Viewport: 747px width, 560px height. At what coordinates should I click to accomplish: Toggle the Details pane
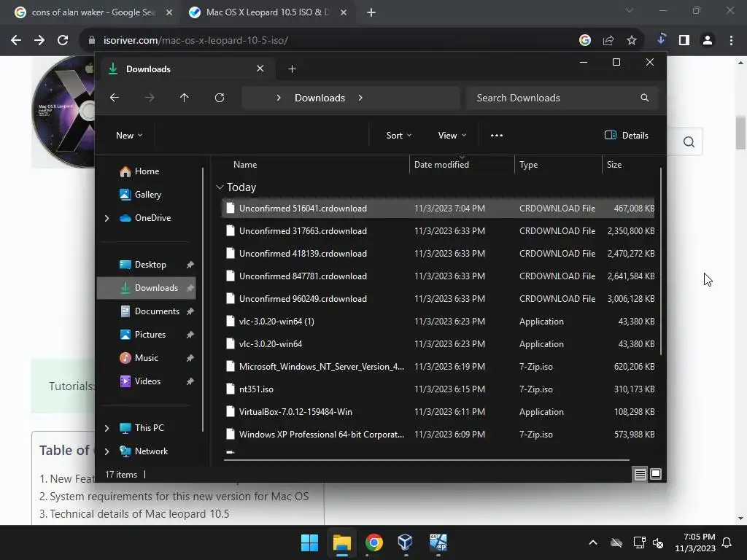tap(626, 135)
